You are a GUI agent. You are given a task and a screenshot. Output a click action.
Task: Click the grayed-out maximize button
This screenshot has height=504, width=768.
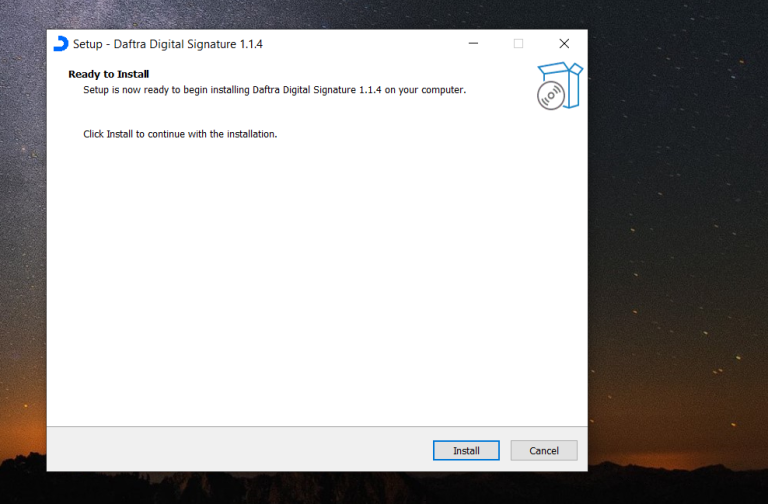518,44
